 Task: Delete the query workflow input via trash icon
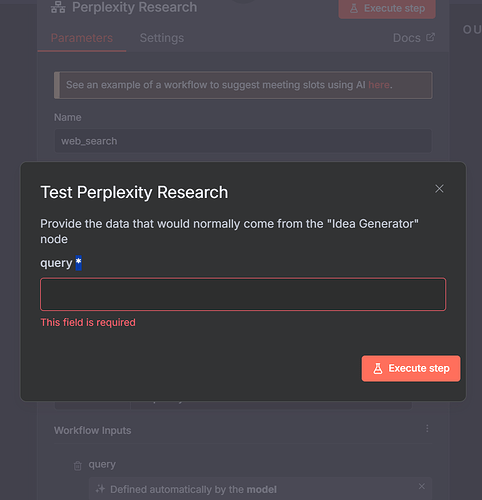tap(77, 465)
